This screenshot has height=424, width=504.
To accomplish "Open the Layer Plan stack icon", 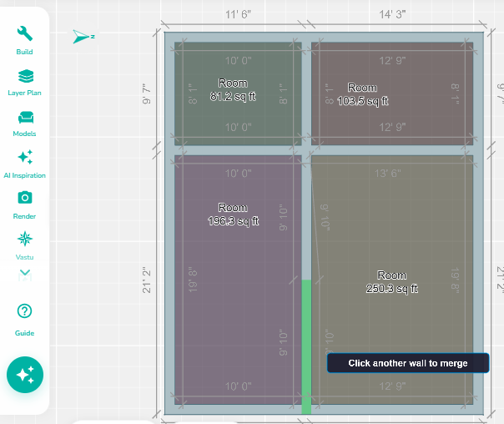I will 26,76.
